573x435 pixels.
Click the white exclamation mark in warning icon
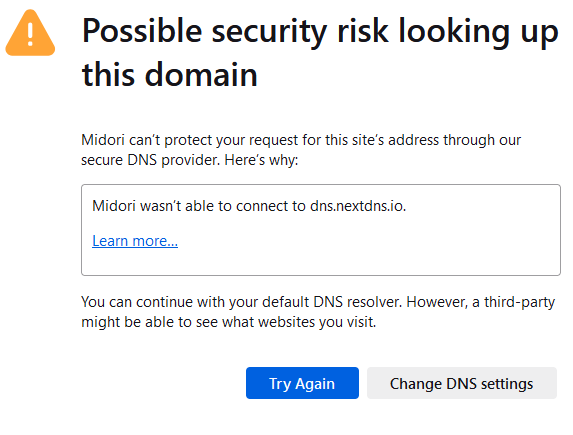pyautogui.click(x=30, y=35)
